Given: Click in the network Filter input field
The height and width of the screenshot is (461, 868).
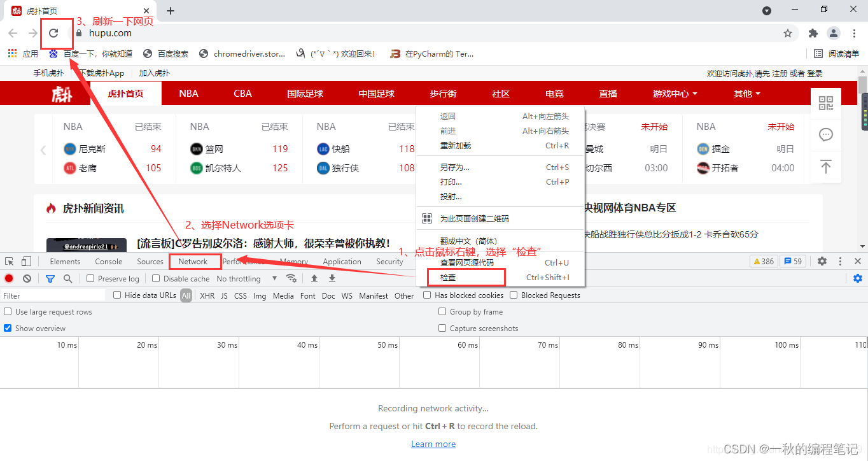Looking at the screenshot, I should (x=53, y=295).
